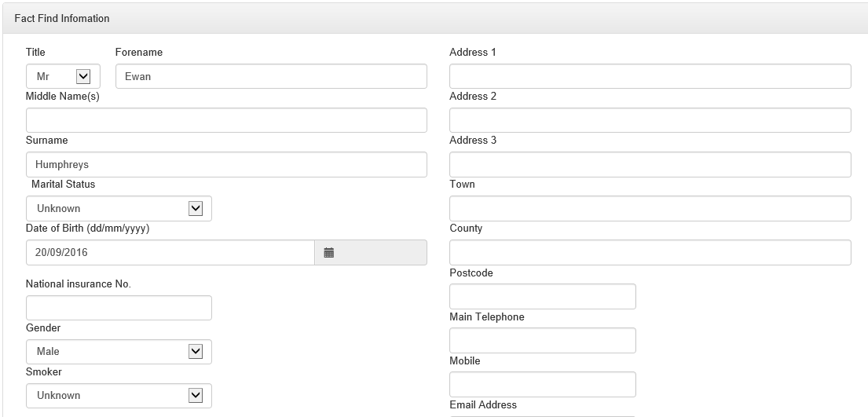Click the Surname field containing Humphreys
This screenshot has width=868, height=417.
click(x=226, y=165)
